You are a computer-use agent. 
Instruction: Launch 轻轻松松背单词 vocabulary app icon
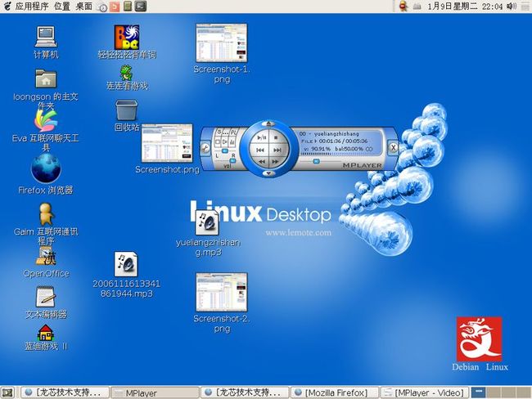[127, 42]
